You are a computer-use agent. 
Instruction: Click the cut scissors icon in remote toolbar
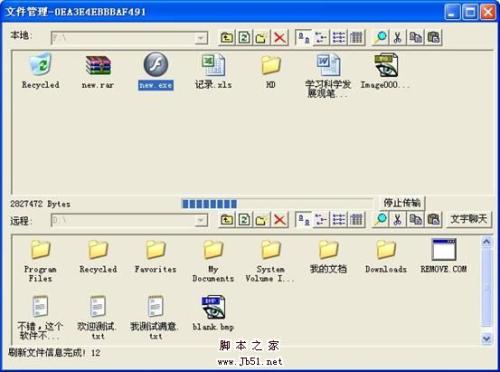pos(397,220)
